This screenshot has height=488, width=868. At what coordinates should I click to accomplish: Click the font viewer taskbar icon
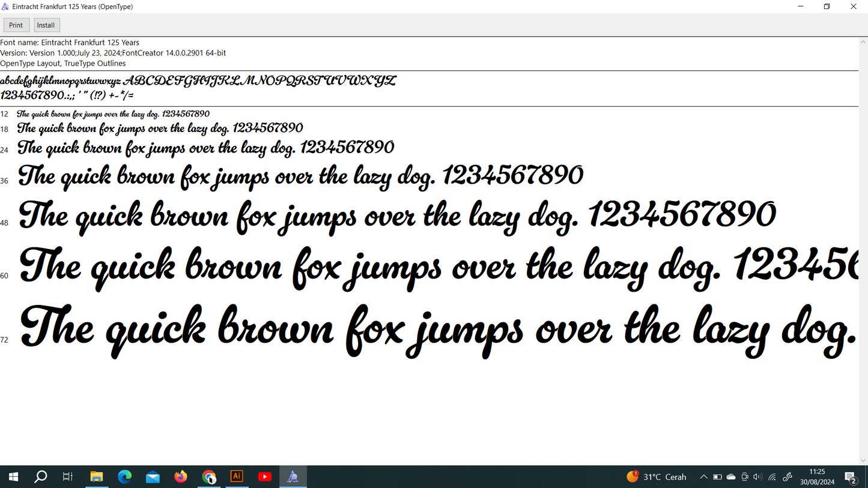click(293, 477)
